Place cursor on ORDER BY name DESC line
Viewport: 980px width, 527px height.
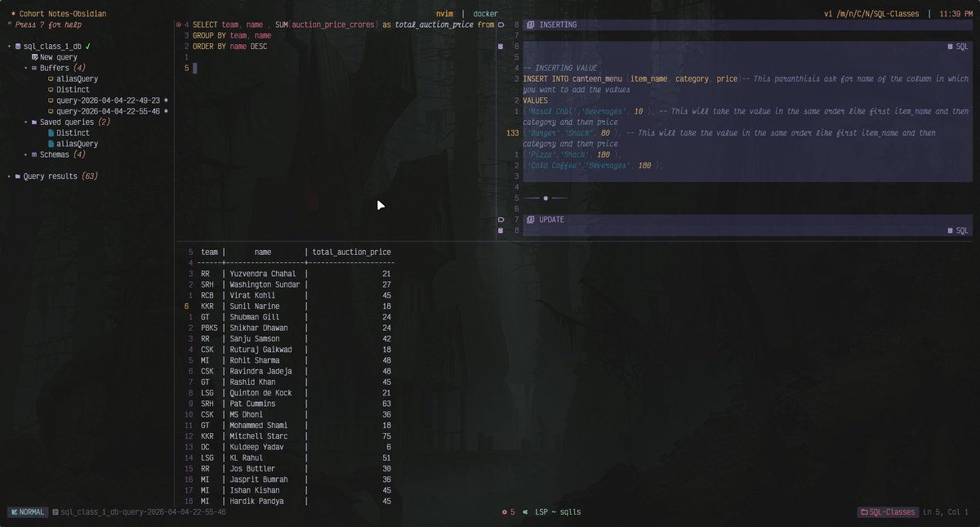pos(229,47)
